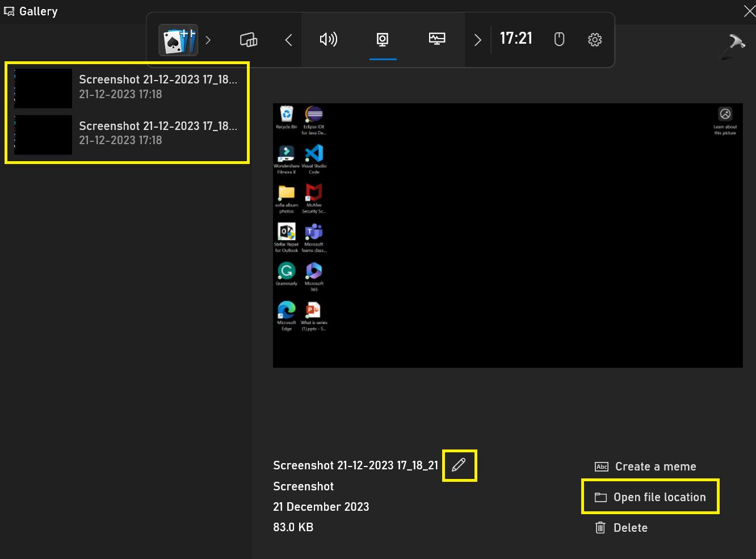The image size is (756, 559).
Task: Select the Capture widget icon
Action: [383, 40]
